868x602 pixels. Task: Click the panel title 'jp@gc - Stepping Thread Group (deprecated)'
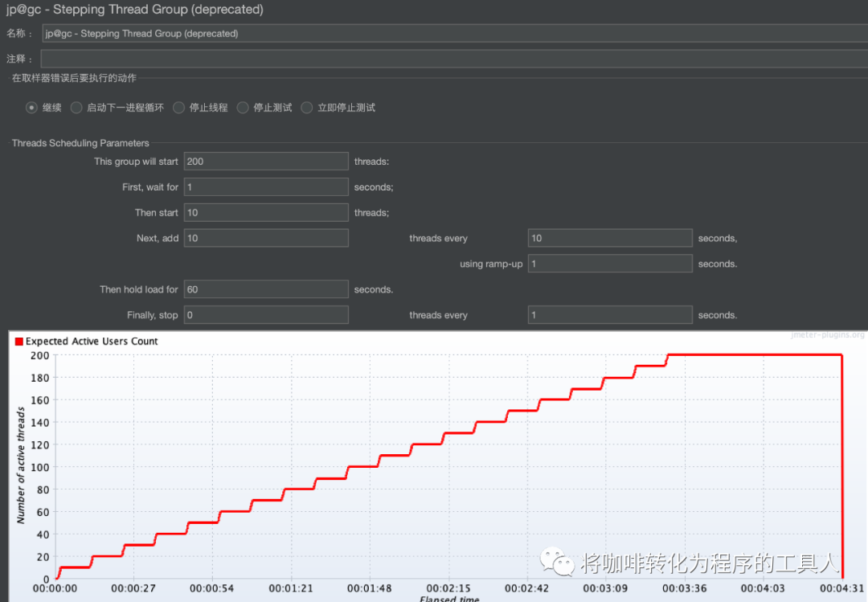(135, 10)
